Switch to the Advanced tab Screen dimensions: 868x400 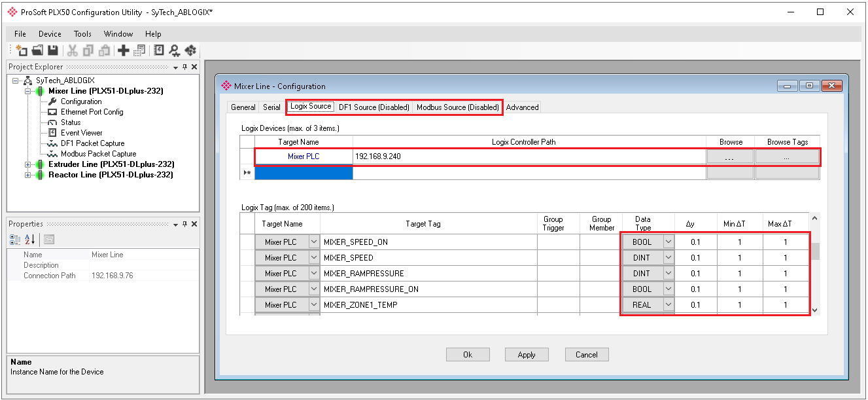pos(523,107)
